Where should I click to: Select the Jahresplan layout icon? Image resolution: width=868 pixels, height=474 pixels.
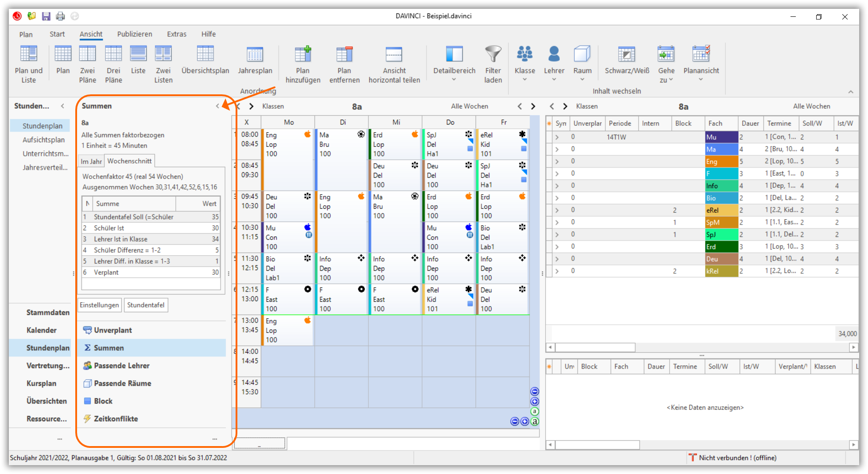255,55
